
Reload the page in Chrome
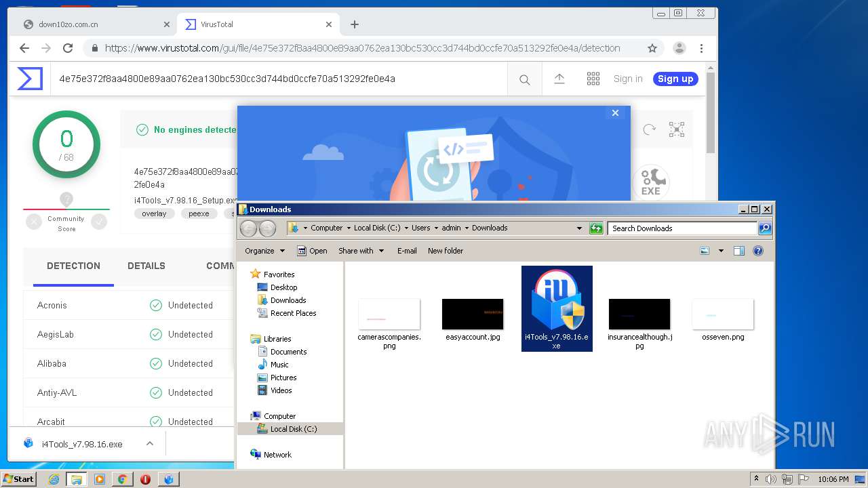(x=68, y=48)
